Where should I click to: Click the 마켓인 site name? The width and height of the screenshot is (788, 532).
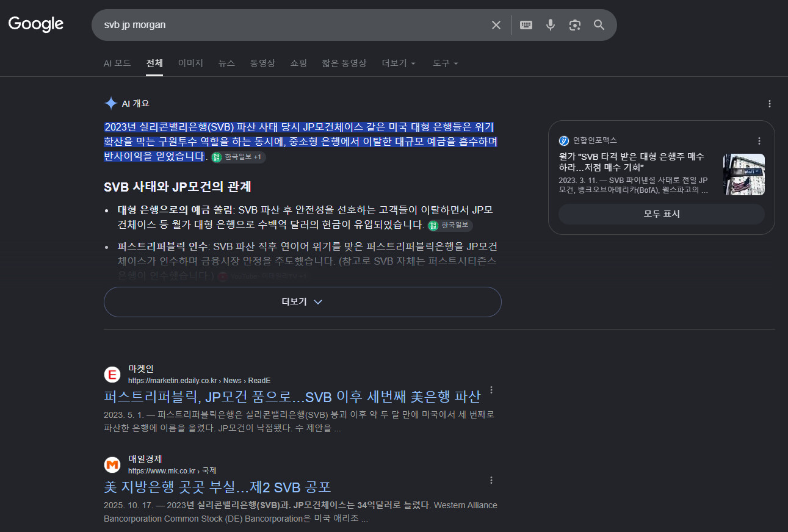coord(141,368)
